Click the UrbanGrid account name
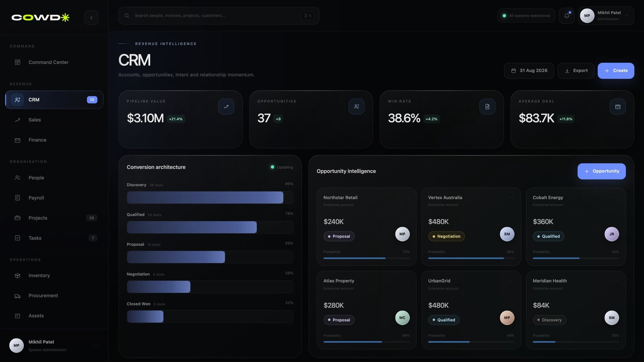Image resolution: width=644 pixels, height=362 pixels. [x=439, y=281]
